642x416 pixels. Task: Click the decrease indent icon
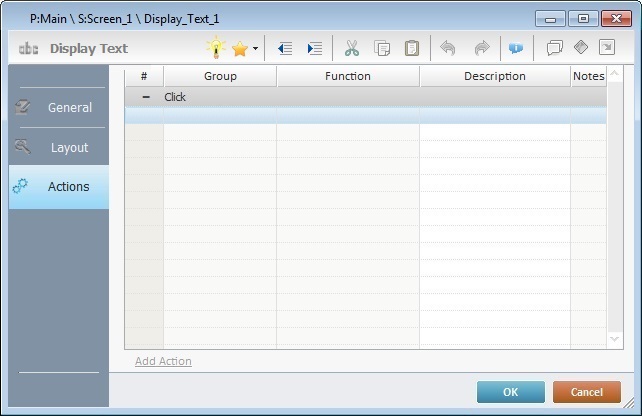click(x=285, y=48)
